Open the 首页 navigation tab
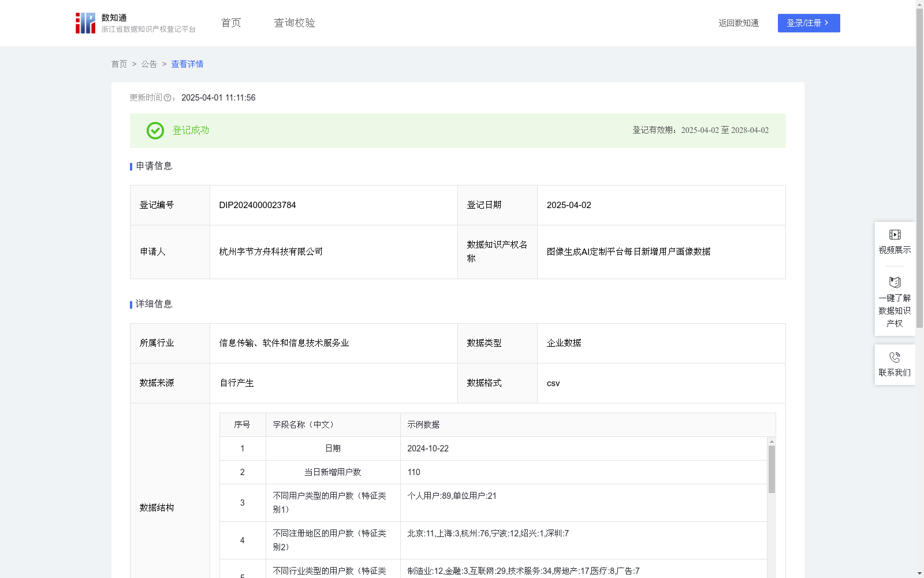 click(x=231, y=23)
